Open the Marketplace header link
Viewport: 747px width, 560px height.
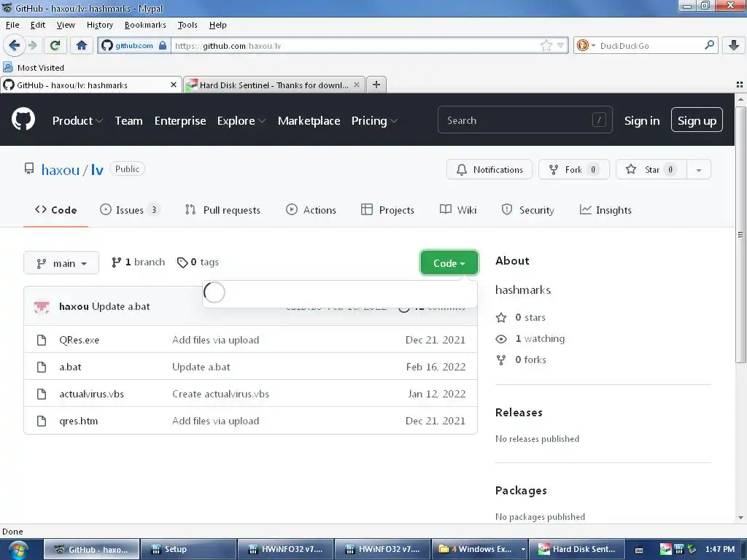pyautogui.click(x=309, y=121)
